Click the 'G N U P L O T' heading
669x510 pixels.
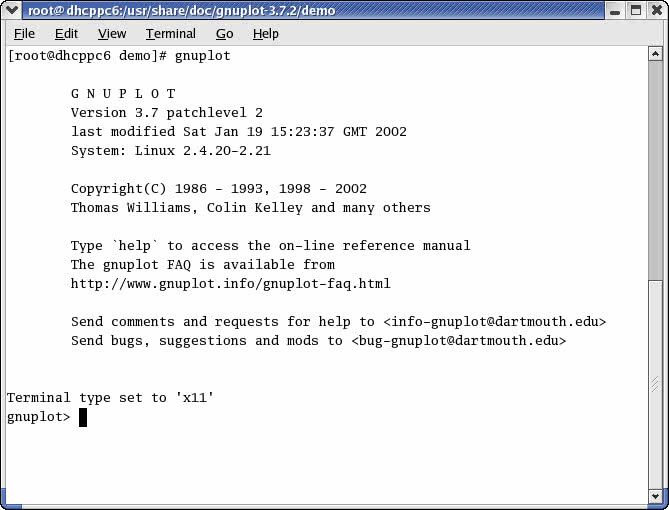(x=123, y=93)
